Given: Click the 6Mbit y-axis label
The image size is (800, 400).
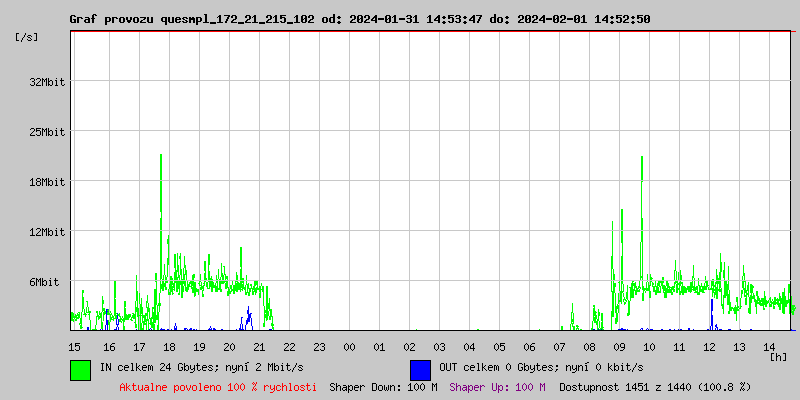Looking at the screenshot, I should coord(50,282).
